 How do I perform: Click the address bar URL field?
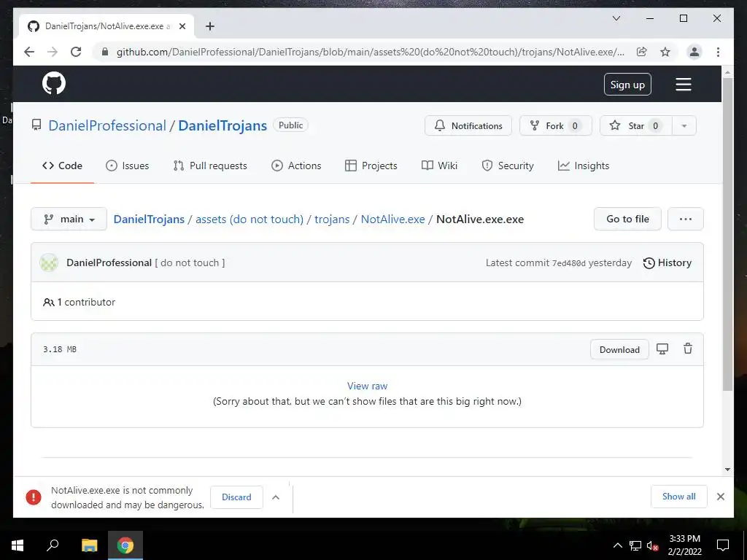370,52
